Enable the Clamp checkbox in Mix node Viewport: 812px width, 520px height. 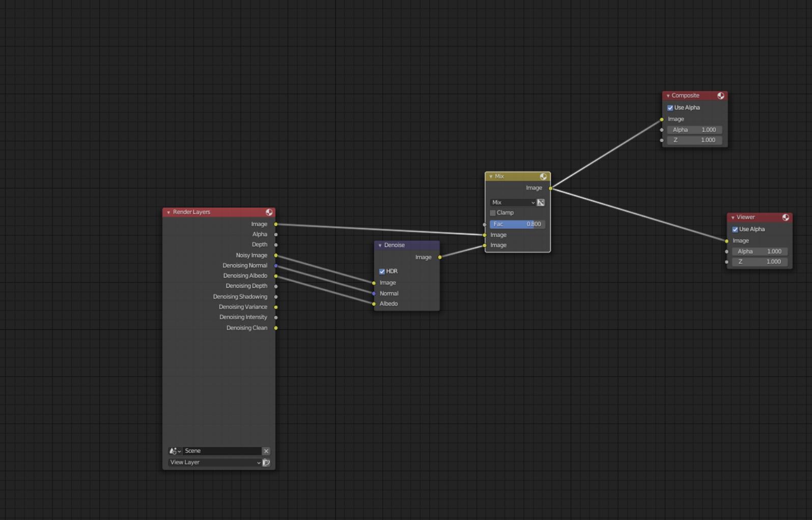[x=493, y=213]
